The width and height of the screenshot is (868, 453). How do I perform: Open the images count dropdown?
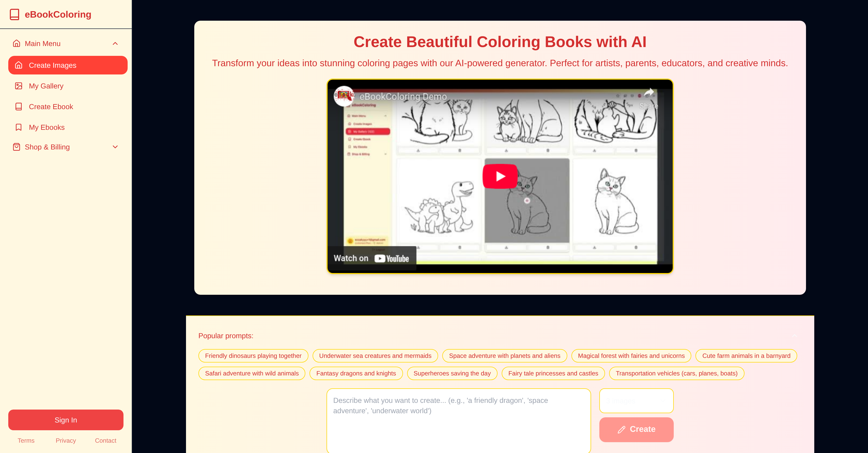click(x=636, y=401)
